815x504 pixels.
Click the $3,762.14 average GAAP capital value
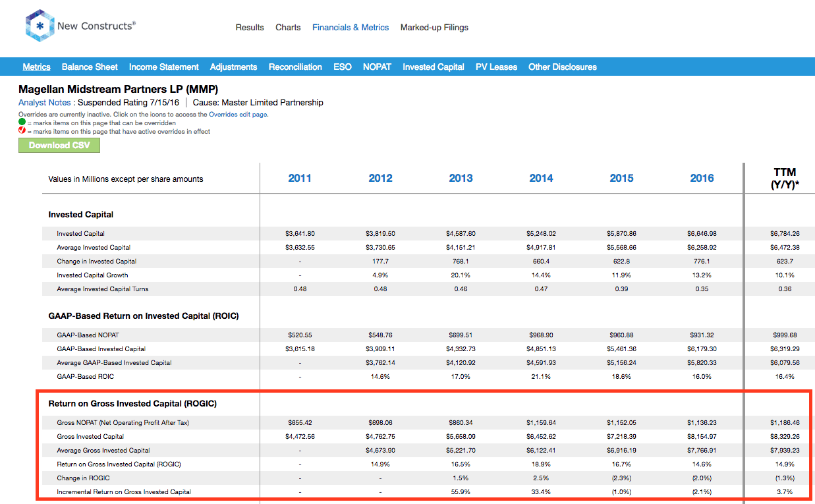pyautogui.click(x=380, y=362)
